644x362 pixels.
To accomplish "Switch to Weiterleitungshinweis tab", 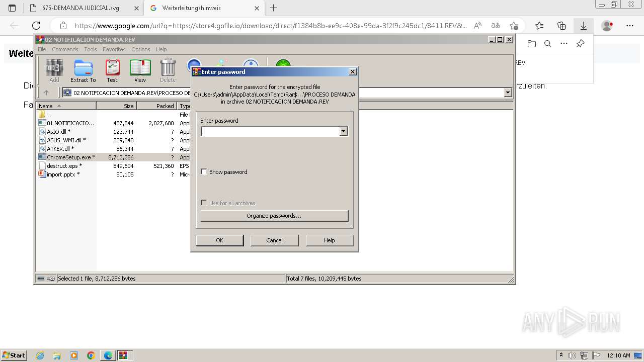I will click(x=204, y=8).
